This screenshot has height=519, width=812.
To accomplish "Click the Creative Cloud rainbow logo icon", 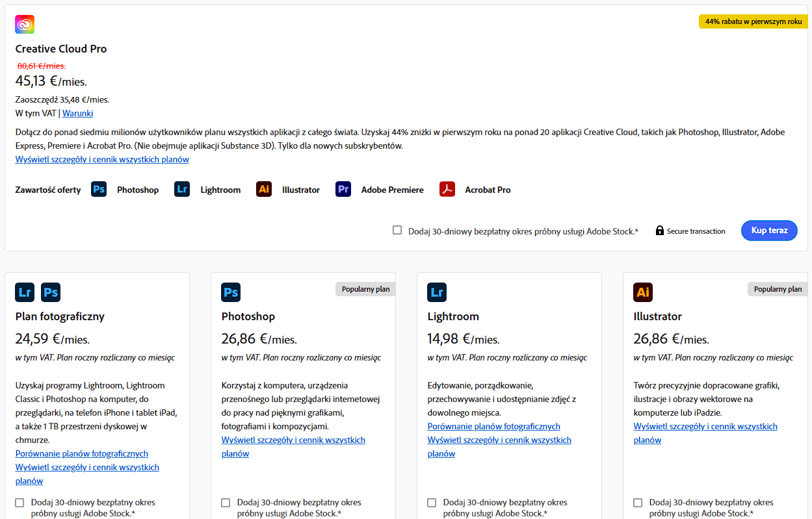I will [x=25, y=24].
